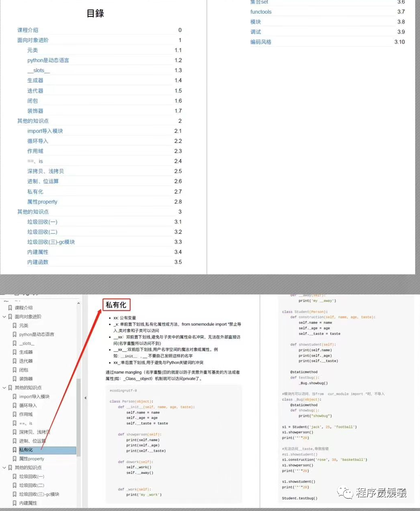Screen dimensions: 420x511
Task: Open the 编码风格 contents link
Action: click(261, 42)
